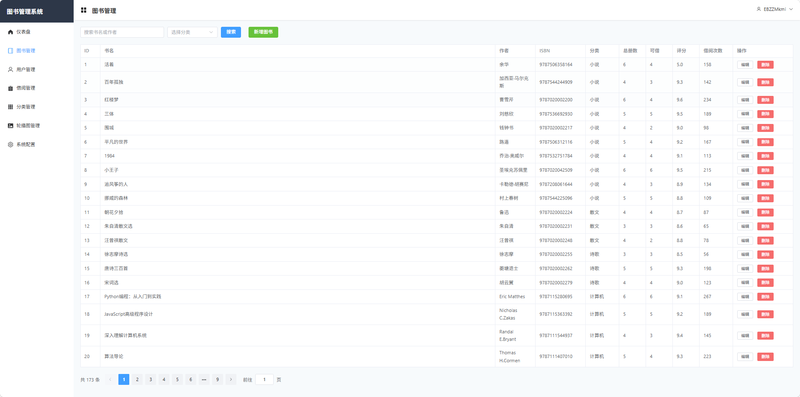Edit the book 活着
The height and width of the screenshot is (397, 800).
point(745,65)
